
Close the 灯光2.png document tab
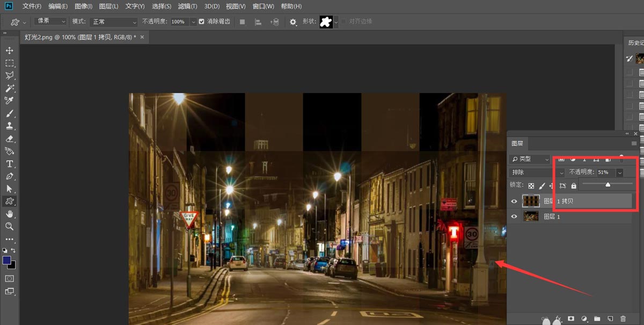tap(143, 37)
